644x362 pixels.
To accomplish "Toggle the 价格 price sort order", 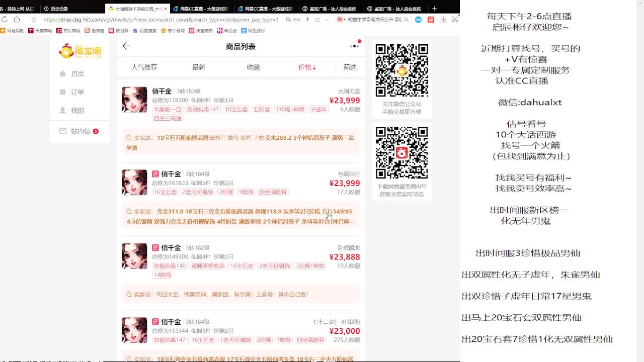I will pyautogui.click(x=307, y=67).
